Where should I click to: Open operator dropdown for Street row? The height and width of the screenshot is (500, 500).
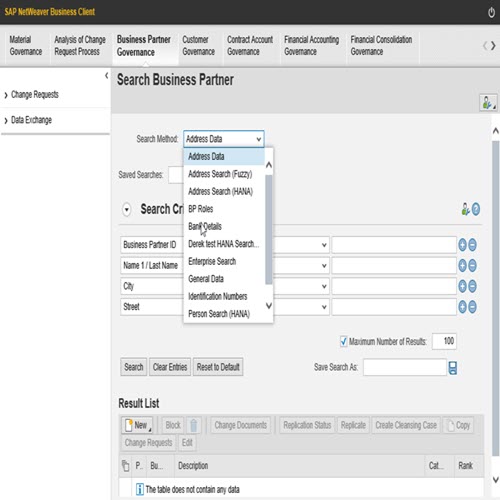324,307
